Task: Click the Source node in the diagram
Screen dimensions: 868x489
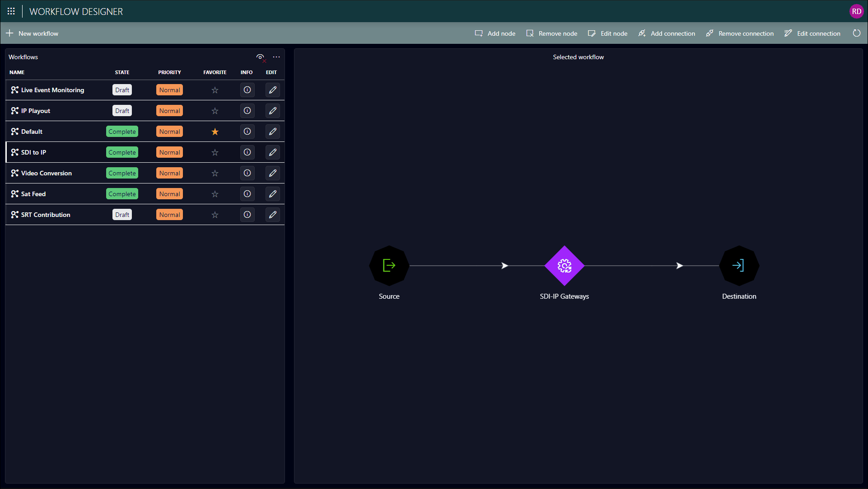Action: tap(389, 266)
